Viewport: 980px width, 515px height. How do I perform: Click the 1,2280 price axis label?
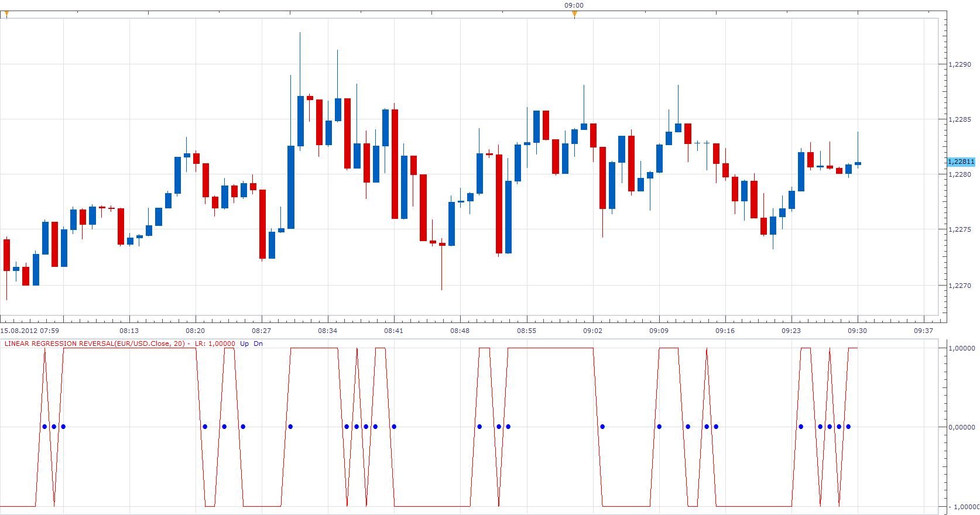tap(960, 174)
